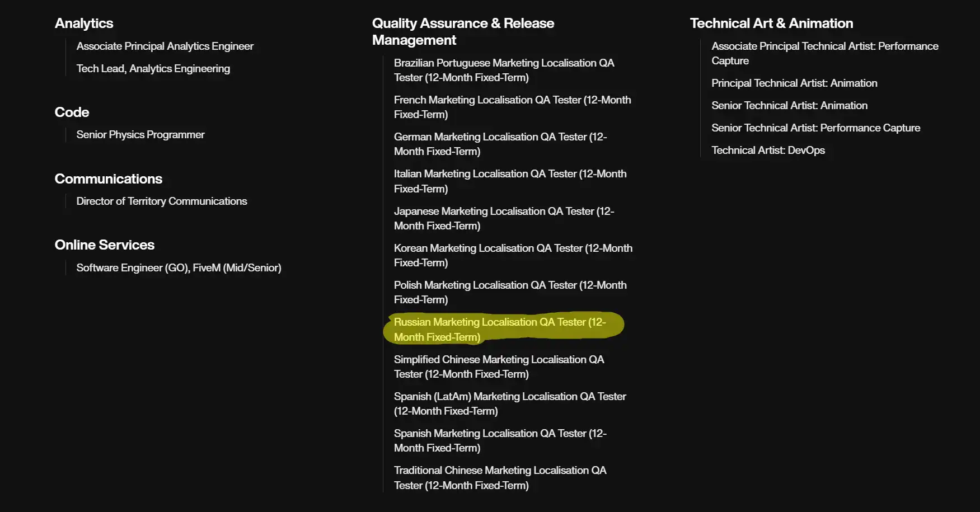This screenshot has height=512, width=980.
Task: Select Simplified Chinese Marketing Localisation QA Tester
Action: (x=499, y=367)
